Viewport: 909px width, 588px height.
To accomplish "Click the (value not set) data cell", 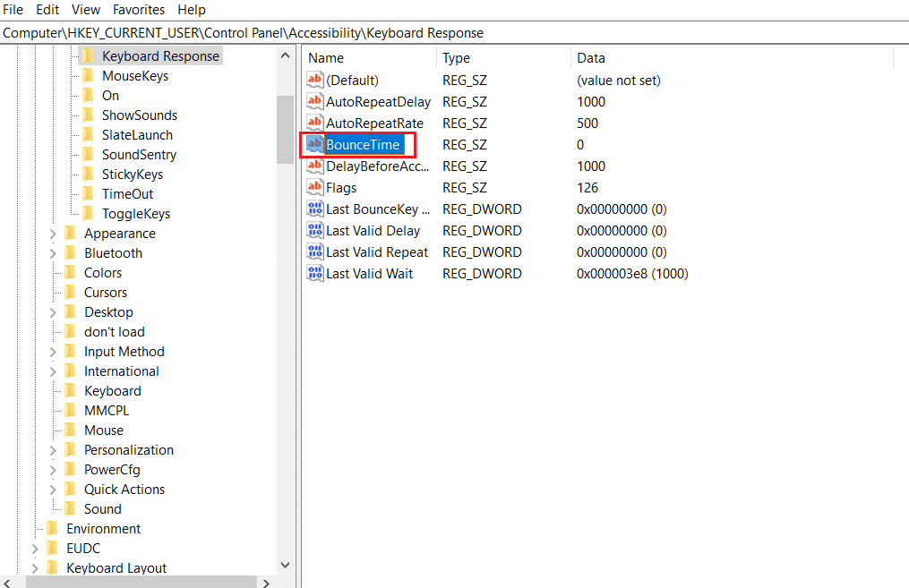I will click(x=619, y=81).
